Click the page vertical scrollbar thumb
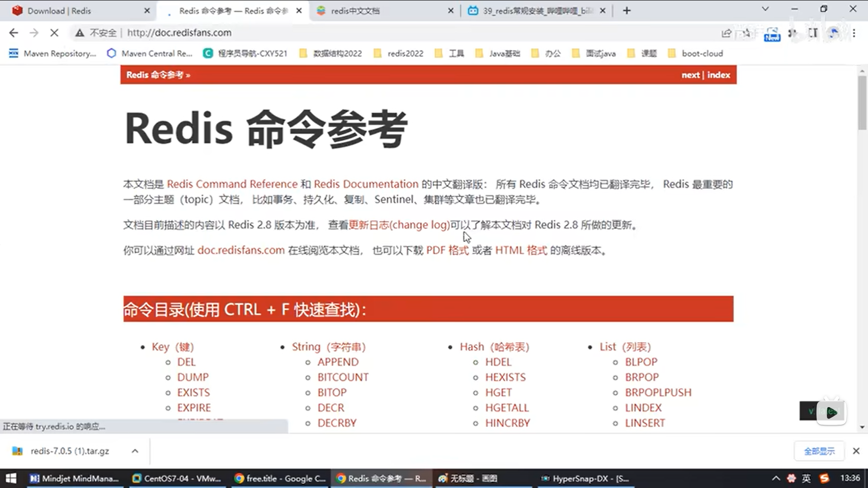The image size is (868, 488). (x=862, y=102)
